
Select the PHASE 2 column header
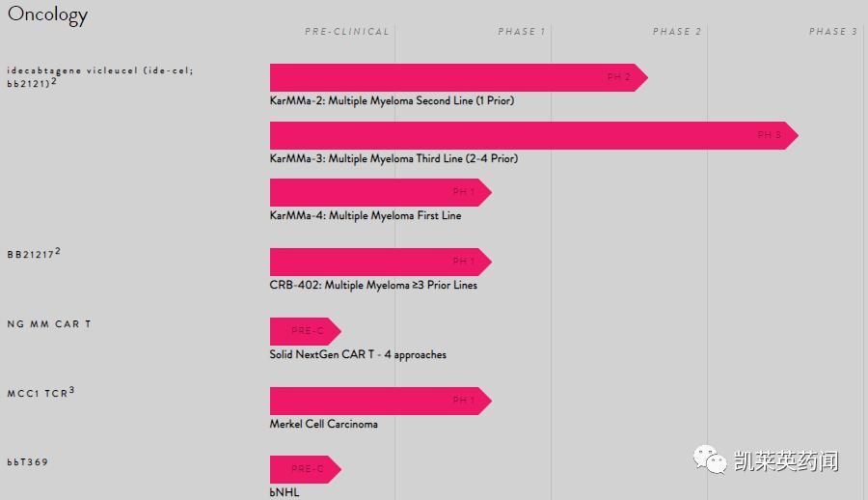[677, 32]
